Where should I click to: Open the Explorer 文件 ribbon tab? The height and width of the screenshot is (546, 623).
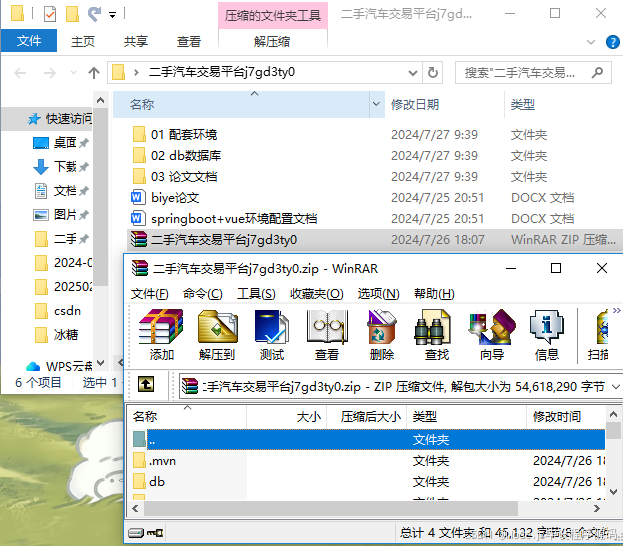tap(29, 41)
